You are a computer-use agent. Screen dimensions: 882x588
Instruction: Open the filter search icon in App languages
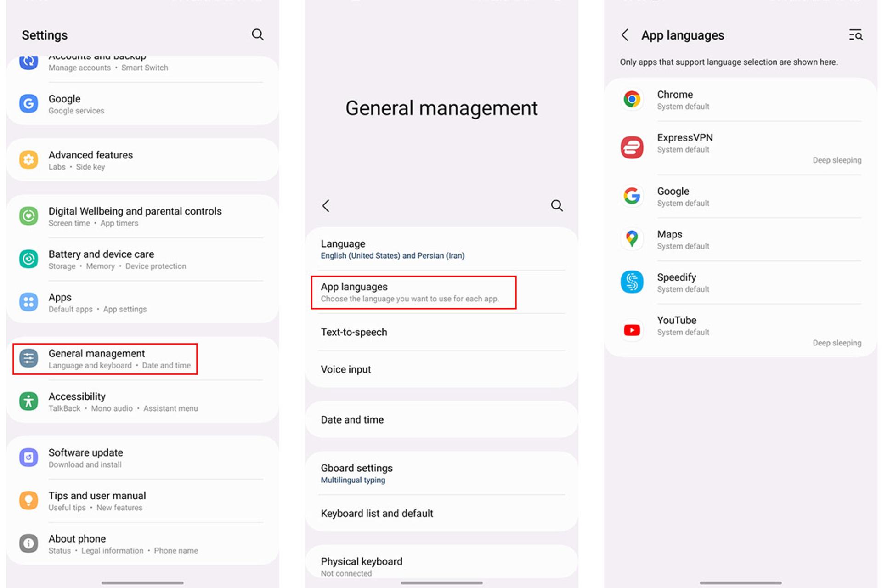tap(855, 35)
